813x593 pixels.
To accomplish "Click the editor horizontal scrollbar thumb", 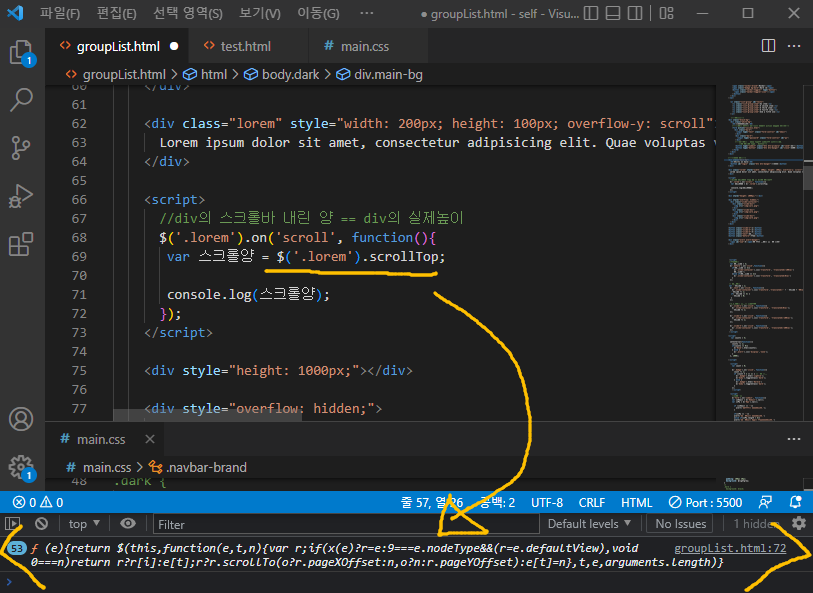I will coord(207,415).
